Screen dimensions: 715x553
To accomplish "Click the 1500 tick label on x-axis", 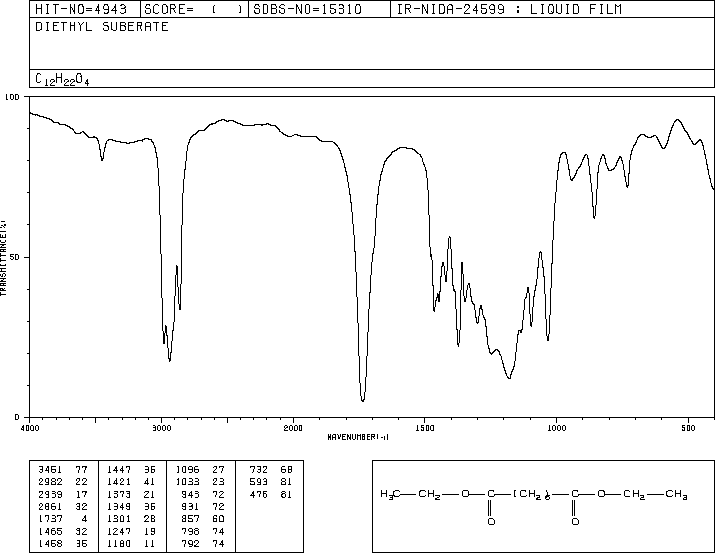I will pos(425,428).
